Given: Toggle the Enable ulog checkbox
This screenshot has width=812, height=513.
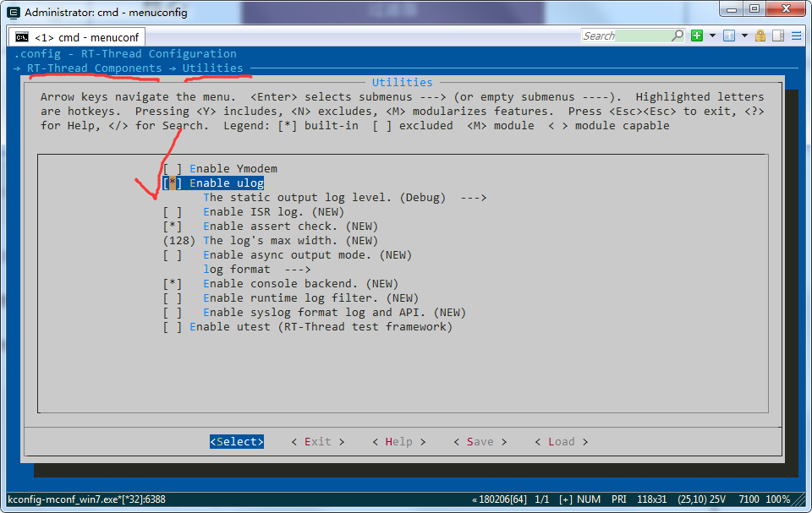Looking at the screenshot, I should 173,183.
